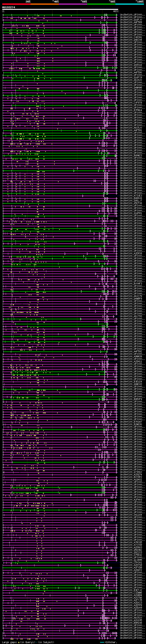Image resolution: width=146 pixels, height=644 pixels.
Task: Click the green ~80% identity legend bar
Action: coord(101,4)
